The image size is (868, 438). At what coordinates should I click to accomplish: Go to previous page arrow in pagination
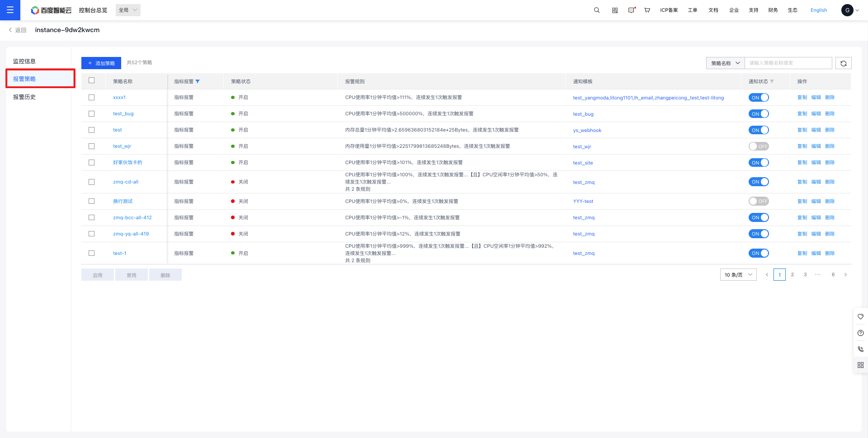pyautogui.click(x=767, y=275)
